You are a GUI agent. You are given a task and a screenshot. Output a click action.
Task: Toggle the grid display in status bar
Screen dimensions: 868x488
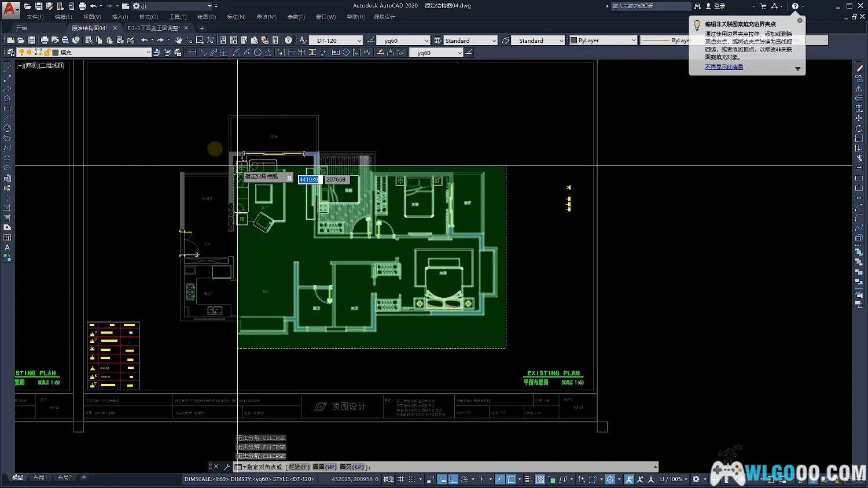pos(400,479)
